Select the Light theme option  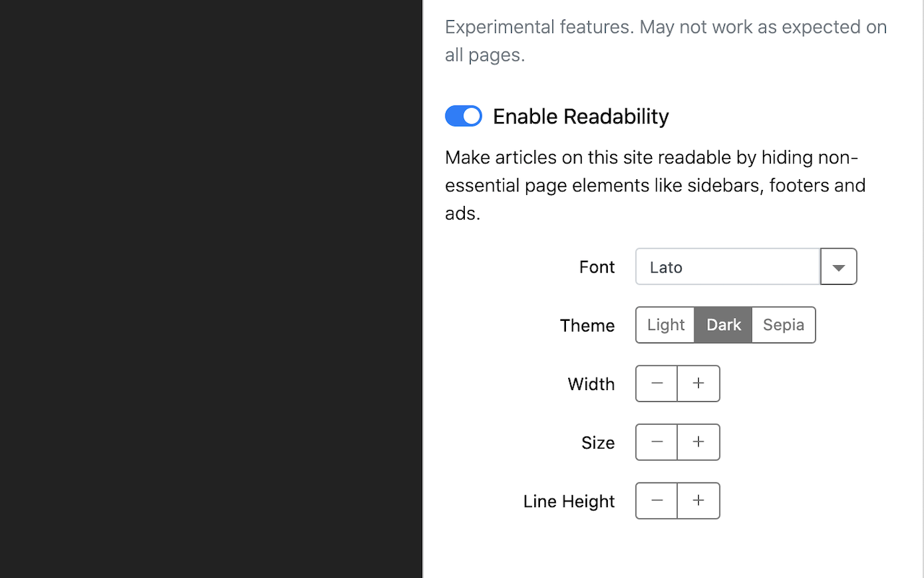coord(666,325)
